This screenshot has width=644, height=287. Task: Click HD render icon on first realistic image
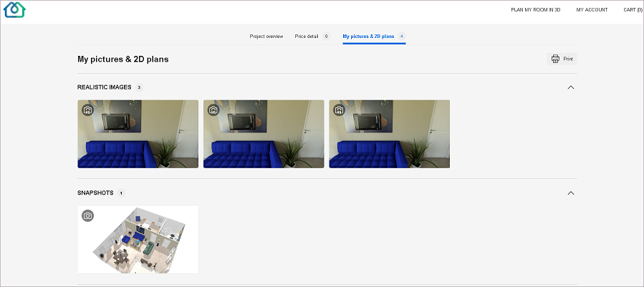[x=87, y=110]
